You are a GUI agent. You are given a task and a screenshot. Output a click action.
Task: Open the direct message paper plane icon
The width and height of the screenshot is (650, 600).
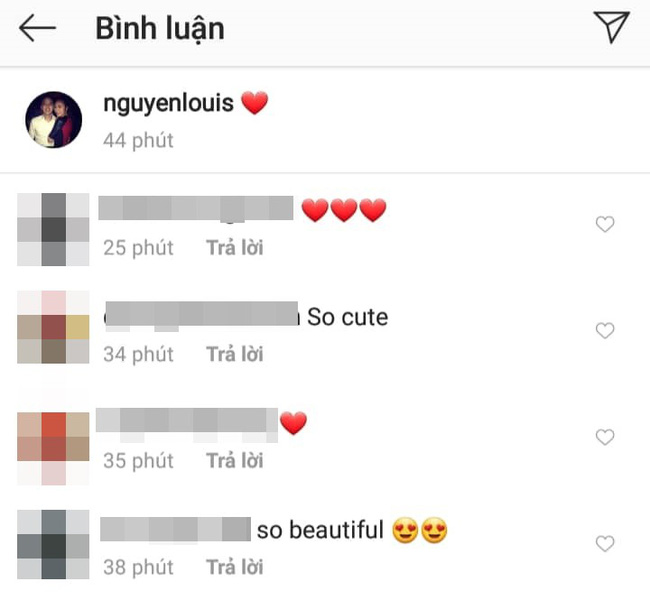tap(611, 27)
